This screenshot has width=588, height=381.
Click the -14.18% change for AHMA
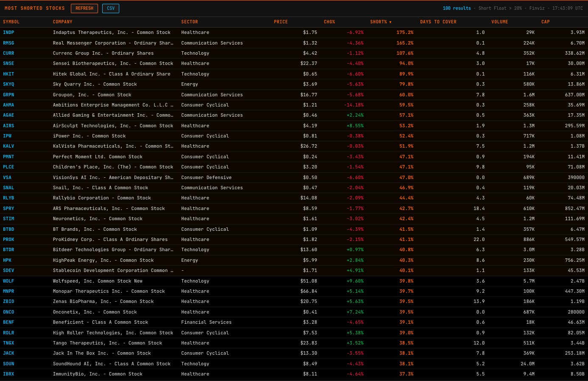354,105
